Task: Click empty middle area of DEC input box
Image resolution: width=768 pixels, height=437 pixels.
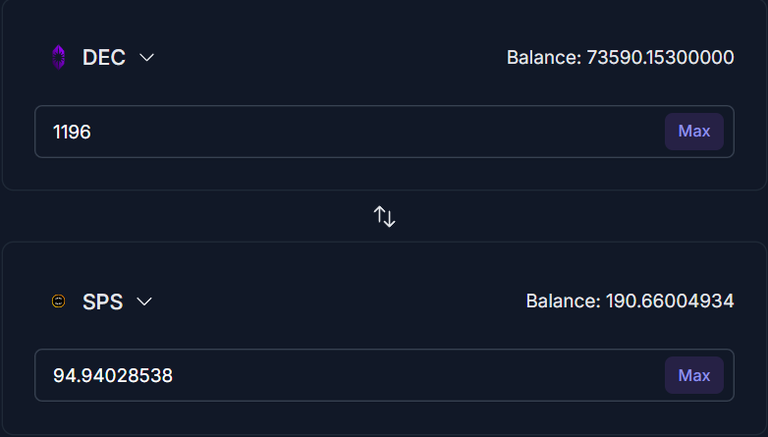Action: coord(377,131)
